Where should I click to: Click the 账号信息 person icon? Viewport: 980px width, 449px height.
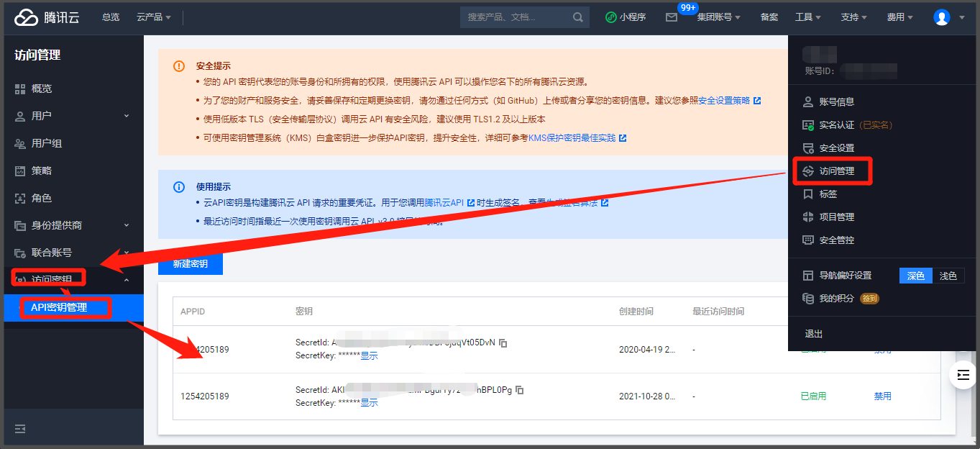pos(808,101)
